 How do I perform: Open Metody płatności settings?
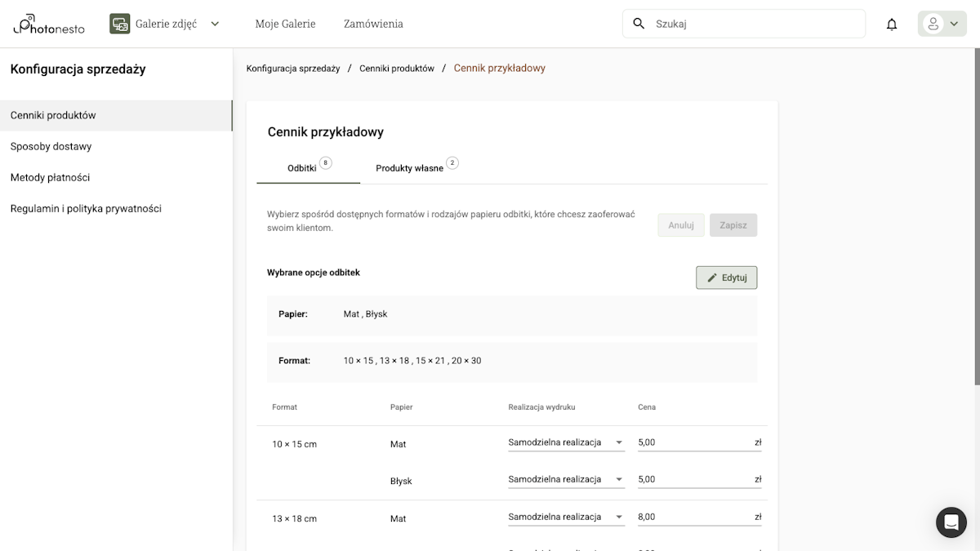click(50, 178)
